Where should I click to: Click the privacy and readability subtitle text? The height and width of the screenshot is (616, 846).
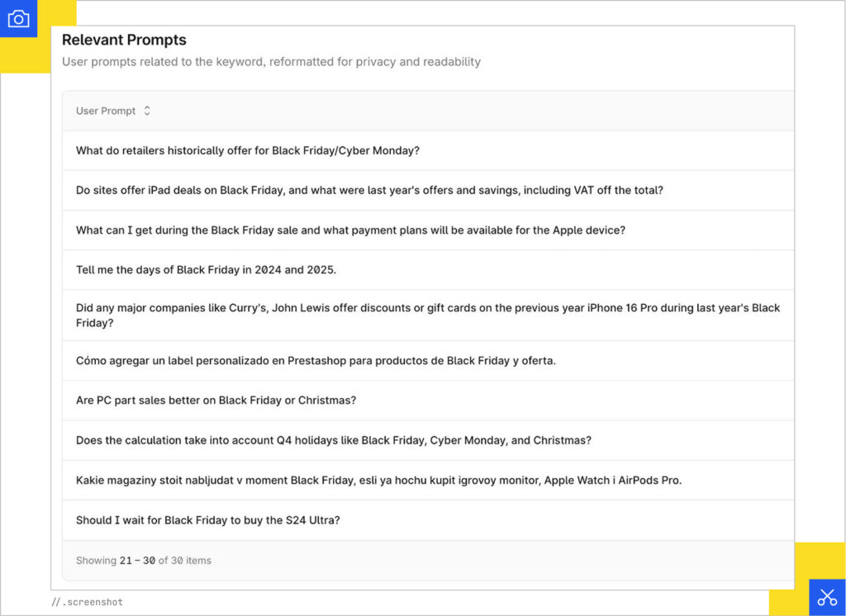tap(271, 62)
